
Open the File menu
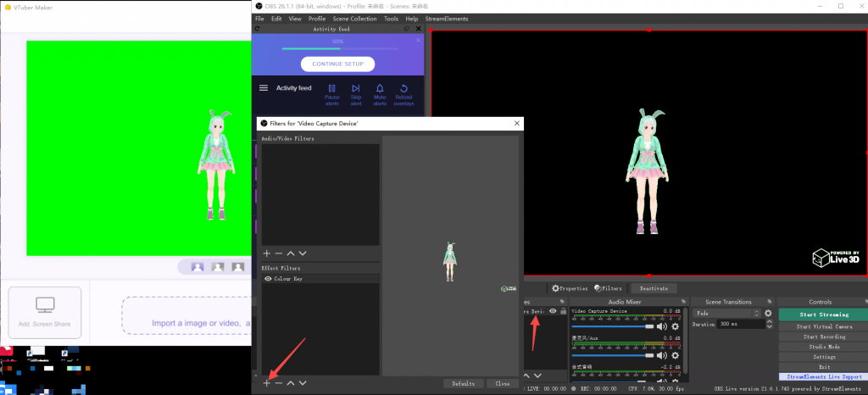pos(259,19)
